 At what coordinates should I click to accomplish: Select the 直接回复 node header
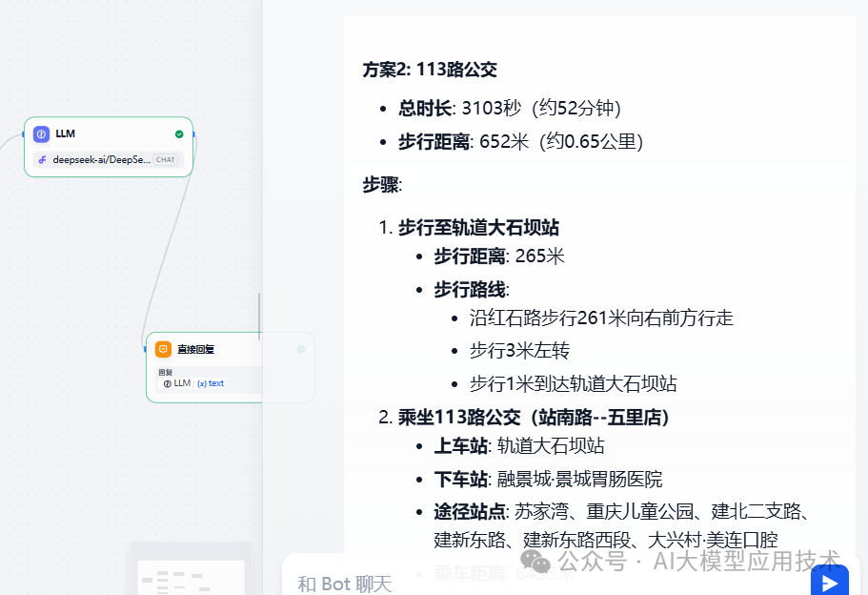pyautogui.click(x=197, y=348)
